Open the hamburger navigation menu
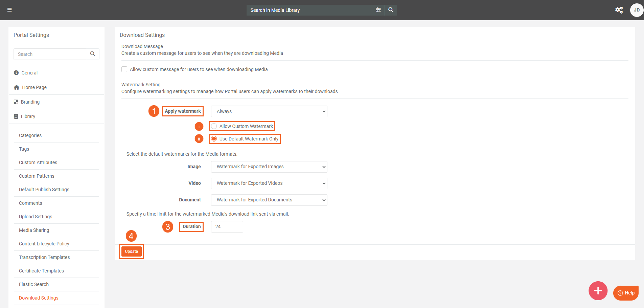Image resolution: width=644 pixels, height=308 pixels. coord(9,10)
